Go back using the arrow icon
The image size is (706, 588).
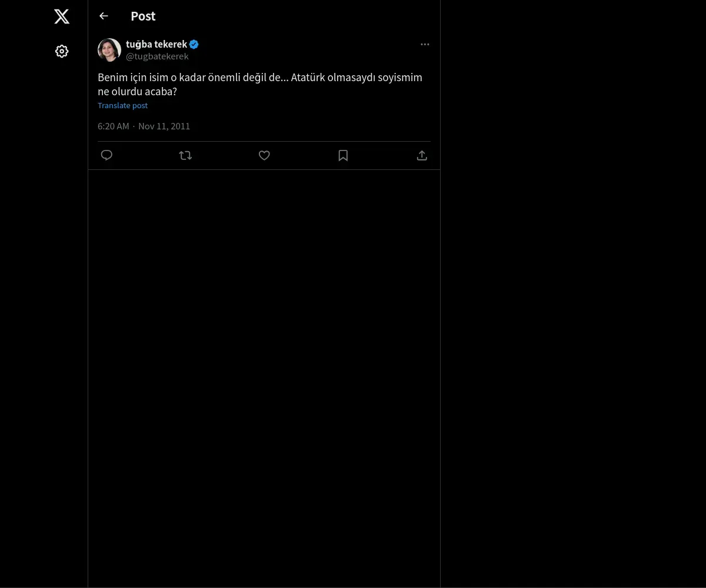(x=104, y=16)
